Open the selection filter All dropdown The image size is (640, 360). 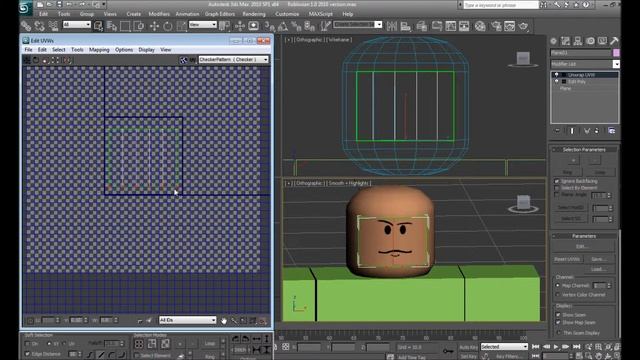click(x=77, y=25)
